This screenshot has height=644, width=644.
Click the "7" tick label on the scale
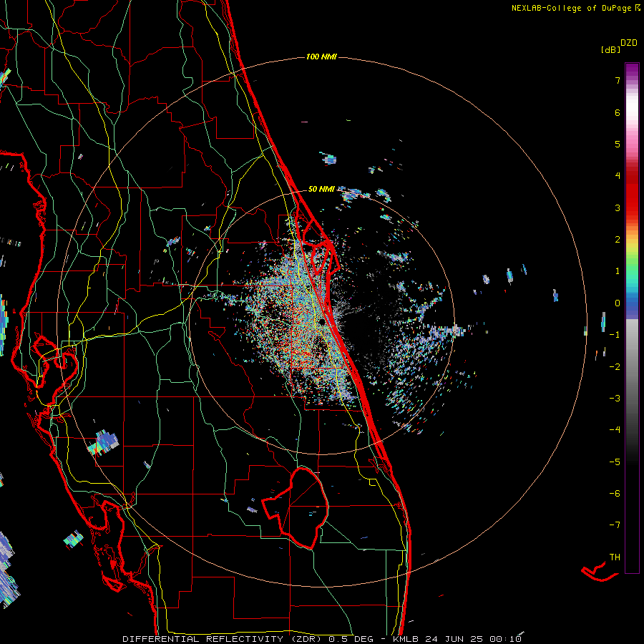618,80
